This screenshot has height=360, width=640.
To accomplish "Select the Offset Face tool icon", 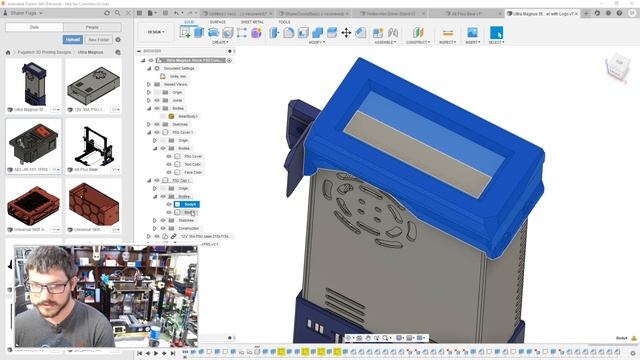I will [332, 33].
